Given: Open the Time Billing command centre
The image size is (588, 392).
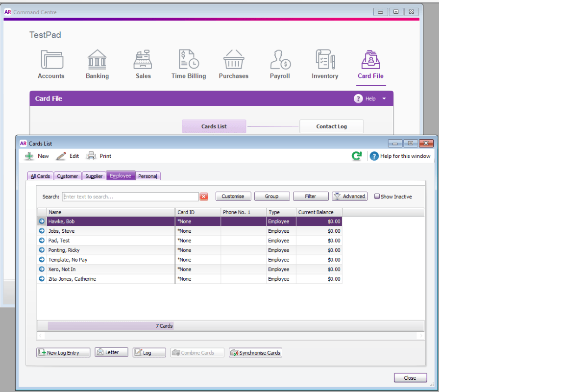Looking at the screenshot, I should coord(188,64).
